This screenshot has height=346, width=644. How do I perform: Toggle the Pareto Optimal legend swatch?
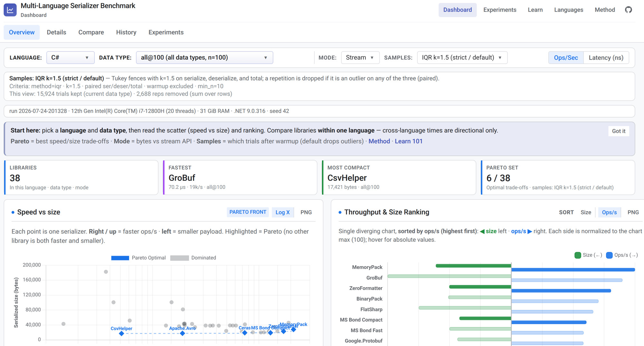[x=120, y=258]
